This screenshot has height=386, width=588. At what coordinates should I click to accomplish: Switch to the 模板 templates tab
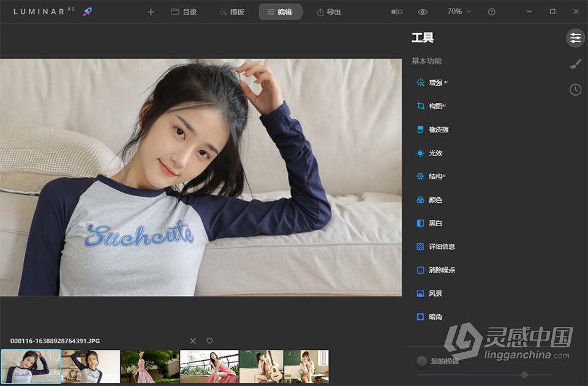(x=232, y=11)
